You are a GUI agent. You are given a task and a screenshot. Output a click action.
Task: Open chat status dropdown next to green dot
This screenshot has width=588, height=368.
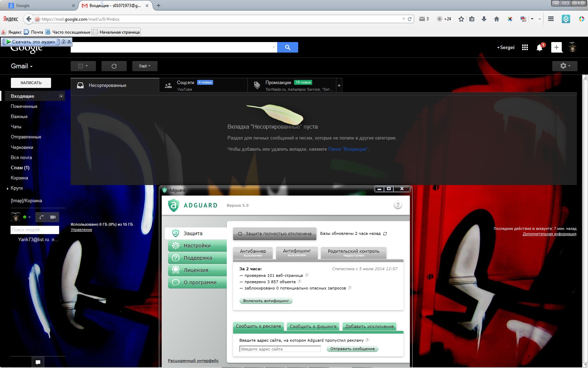[x=29, y=217]
